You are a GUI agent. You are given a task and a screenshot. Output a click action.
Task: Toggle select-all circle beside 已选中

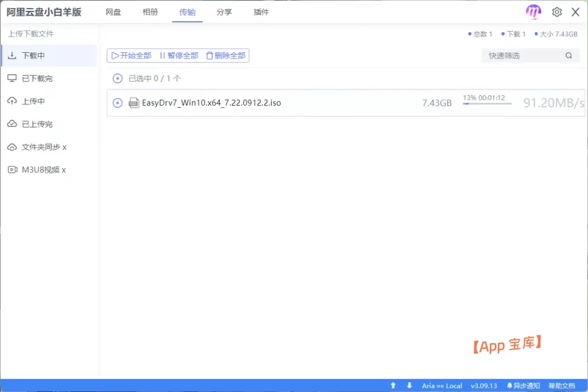(118, 79)
